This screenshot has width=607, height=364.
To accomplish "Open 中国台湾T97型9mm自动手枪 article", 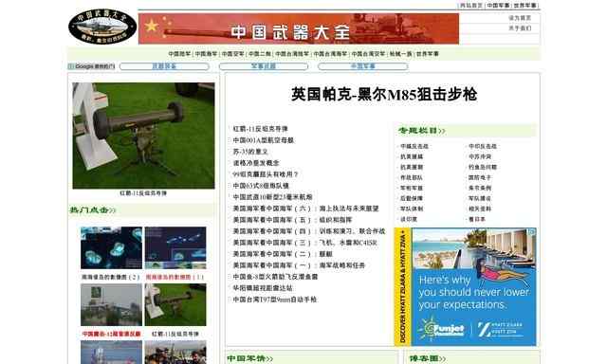I will tap(274, 300).
